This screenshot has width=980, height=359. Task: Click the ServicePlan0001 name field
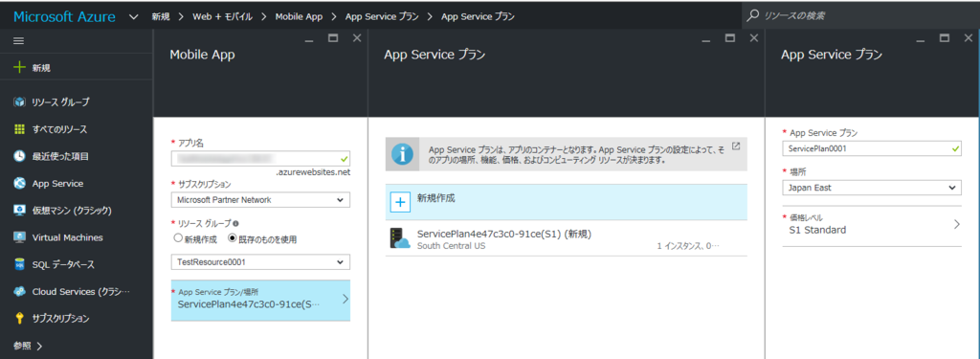(872, 148)
